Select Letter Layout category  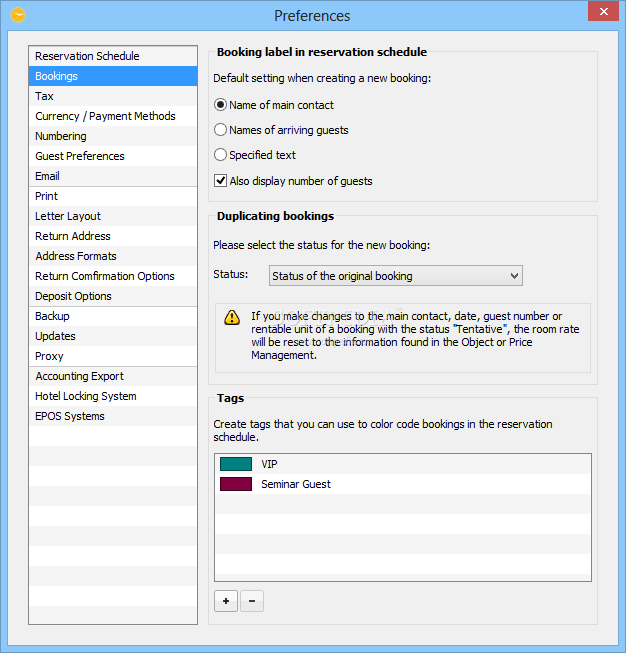pyautogui.click(x=113, y=216)
